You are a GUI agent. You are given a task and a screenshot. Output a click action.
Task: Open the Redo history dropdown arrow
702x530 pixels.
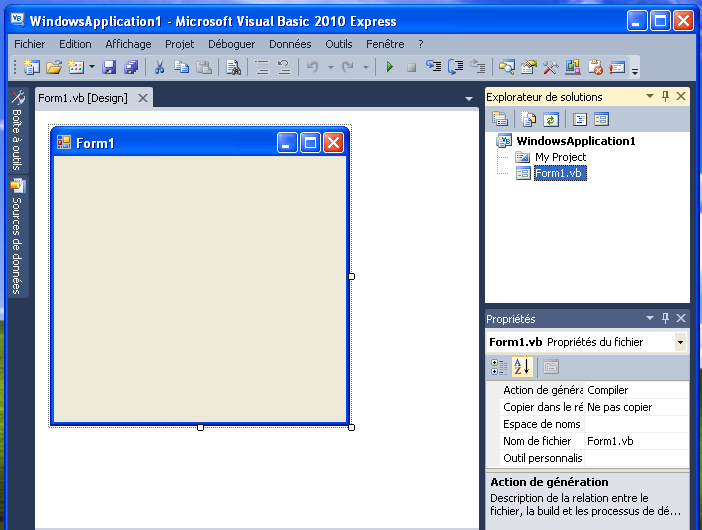[x=366, y=67]
